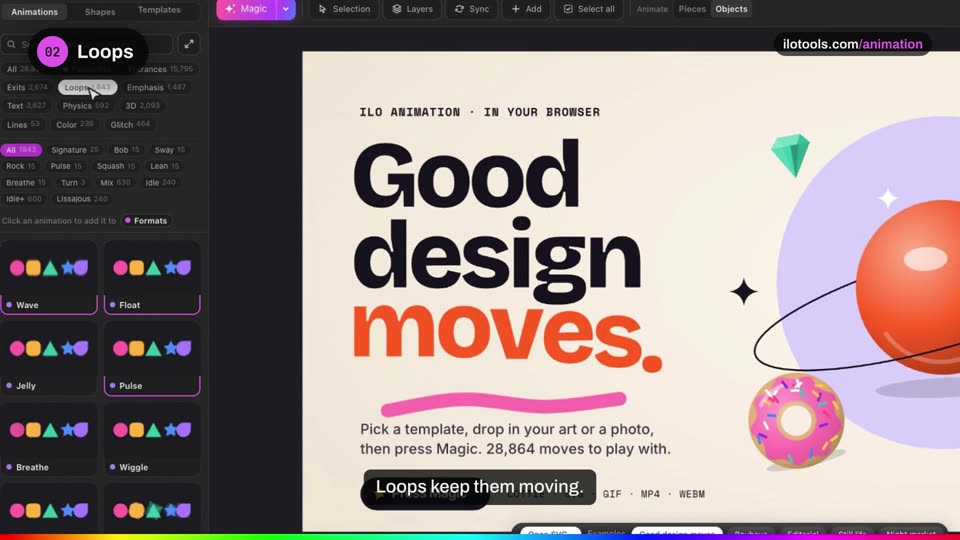Select the Mix 630 subcategory chip
The image size is (960, 540).
point(114,182)
